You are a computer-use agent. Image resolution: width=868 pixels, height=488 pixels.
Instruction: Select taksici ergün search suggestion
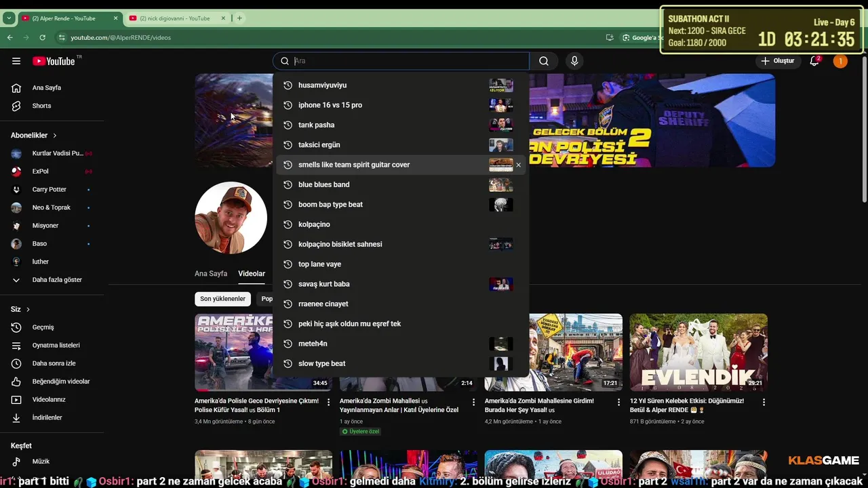(x=401, y=145)
